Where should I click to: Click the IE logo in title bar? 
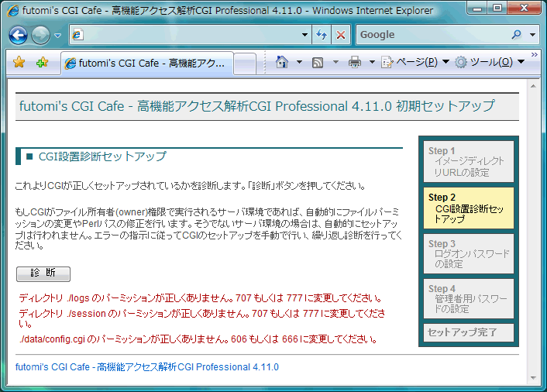click(12, 11)
